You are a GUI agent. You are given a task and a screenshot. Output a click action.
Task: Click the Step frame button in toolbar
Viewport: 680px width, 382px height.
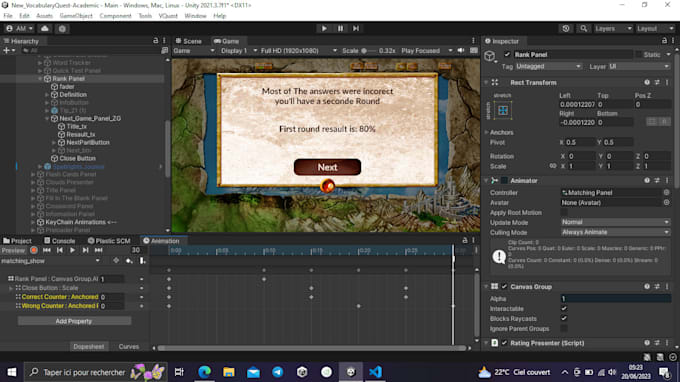[356, 28]
